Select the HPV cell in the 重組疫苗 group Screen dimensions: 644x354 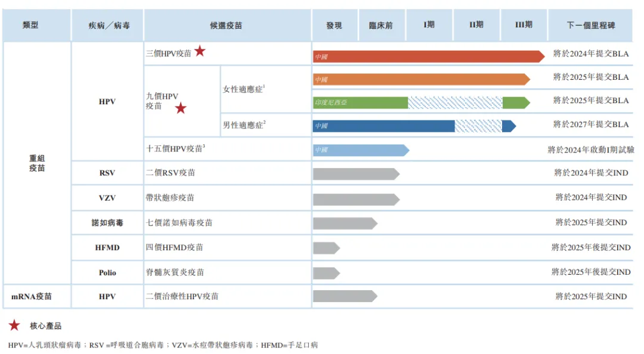click(x=107, y=101)
